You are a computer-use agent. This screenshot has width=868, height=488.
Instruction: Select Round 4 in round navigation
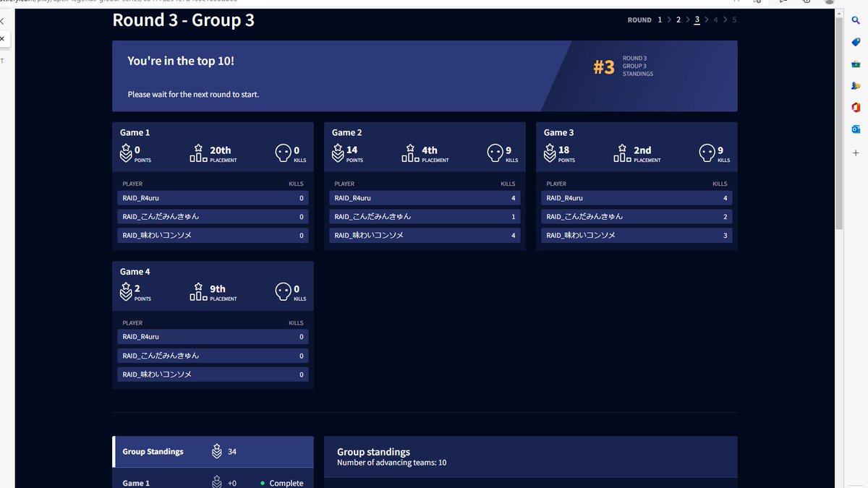coord(716,20)
